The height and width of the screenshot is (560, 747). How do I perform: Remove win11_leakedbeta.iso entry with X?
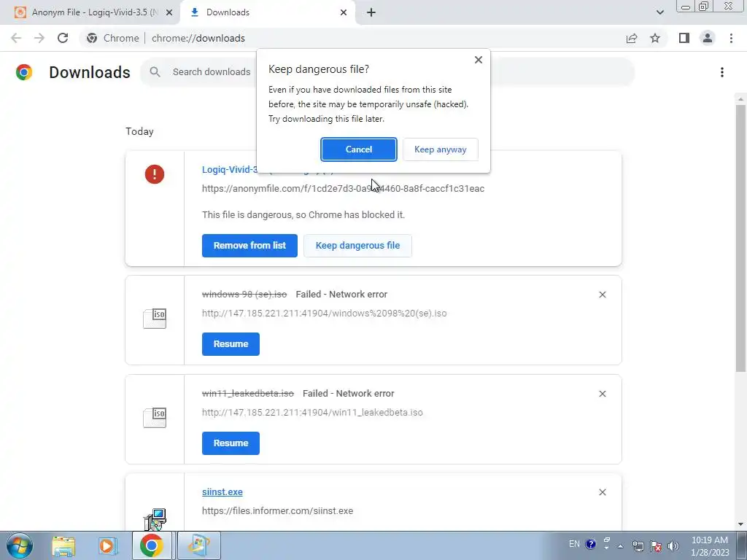point(602,394)
